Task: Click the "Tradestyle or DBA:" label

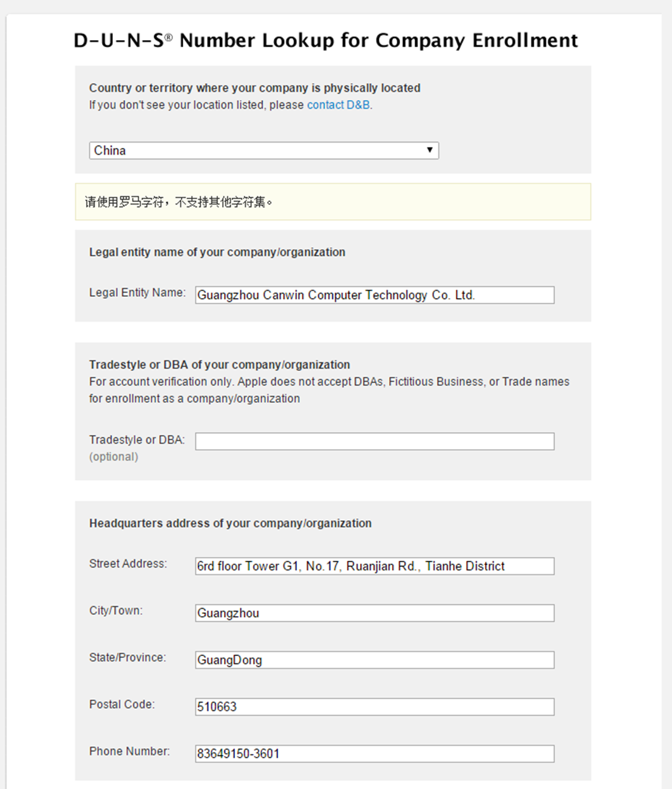Action: pyautogui.click(x=137, y=440)
